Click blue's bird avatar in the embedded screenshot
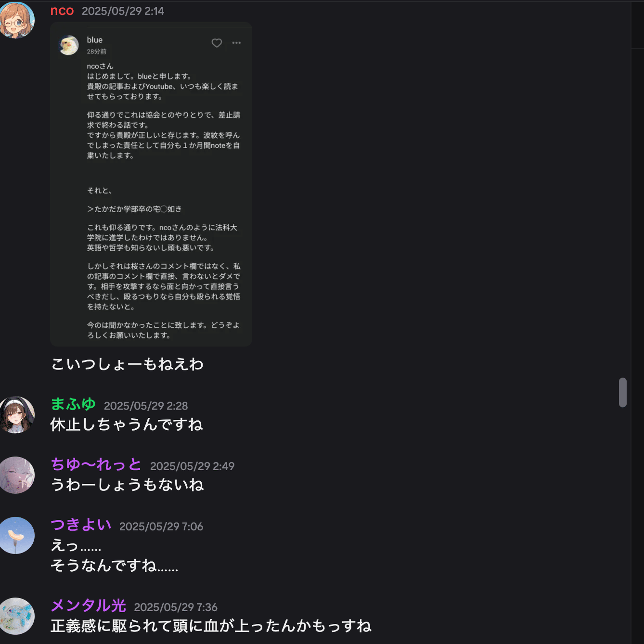 click(69, 45)
